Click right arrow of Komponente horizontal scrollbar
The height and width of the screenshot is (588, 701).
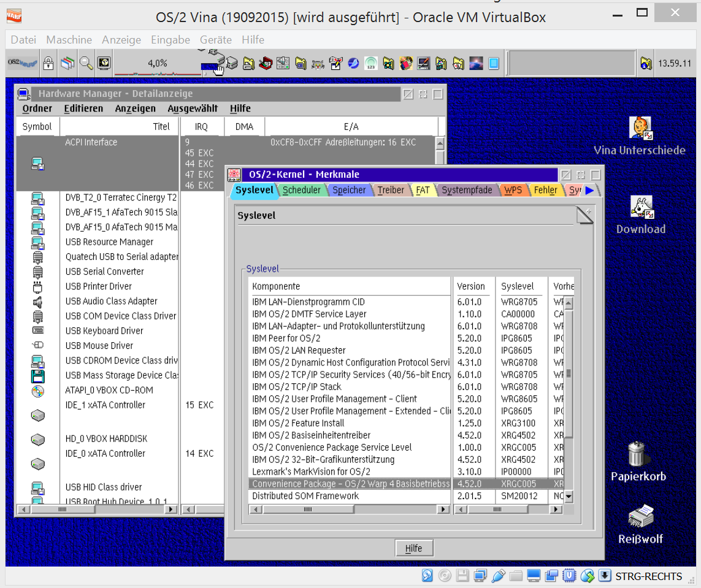point(443,510)
